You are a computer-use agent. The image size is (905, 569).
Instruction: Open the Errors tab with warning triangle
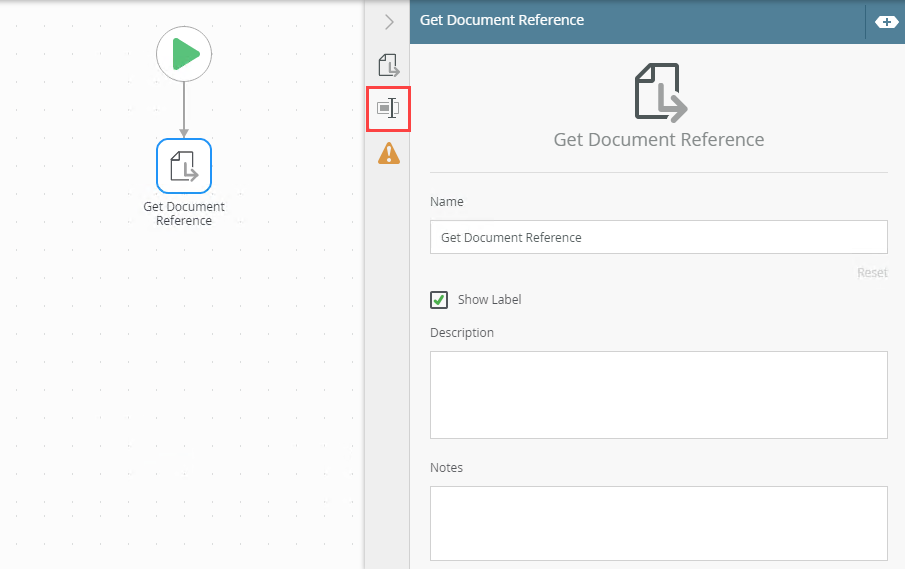point(388,153)
